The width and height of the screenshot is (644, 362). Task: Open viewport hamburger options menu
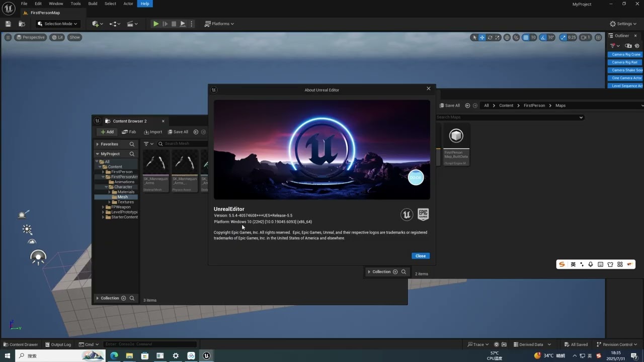coord(8,37)
